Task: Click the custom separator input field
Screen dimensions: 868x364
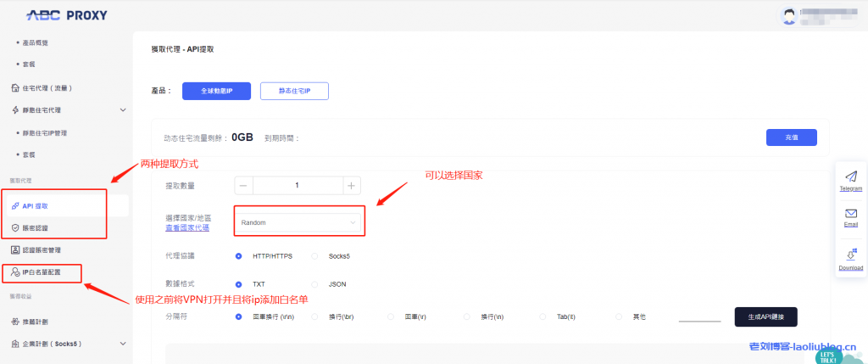Action: [x=699, y=316]
